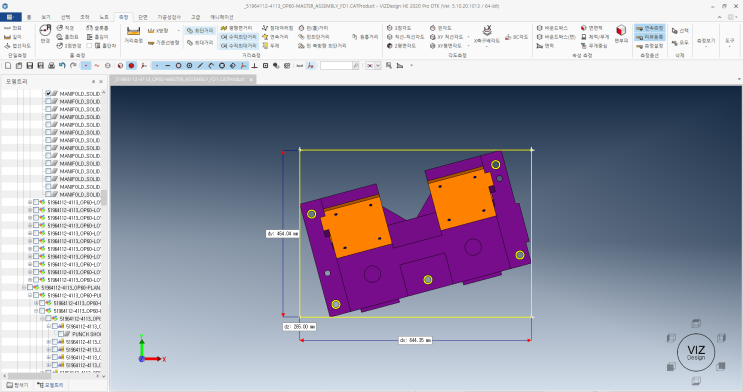Open the XY 직선각도 dropdown arrow
Viewport: 743px width, 392px height.
469,37
